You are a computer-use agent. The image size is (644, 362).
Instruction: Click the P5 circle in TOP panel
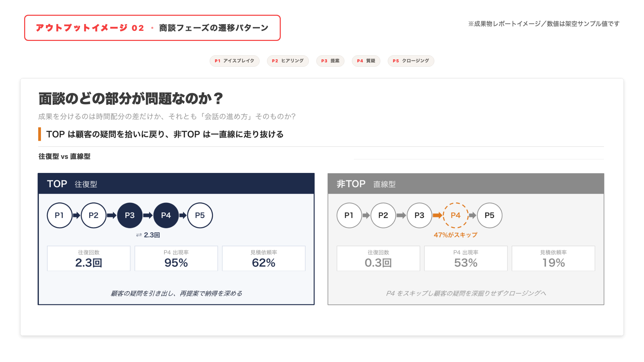click(200, 215)
